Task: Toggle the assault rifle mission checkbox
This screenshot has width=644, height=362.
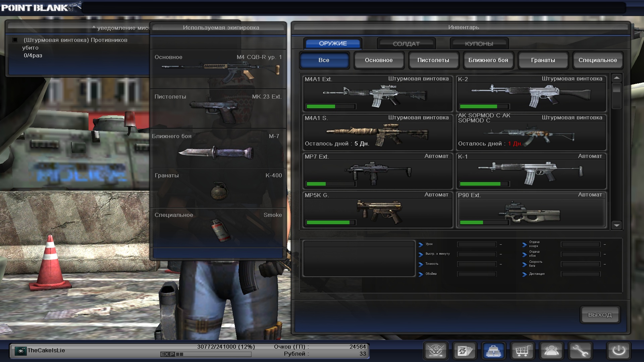Action: point(15,40)
